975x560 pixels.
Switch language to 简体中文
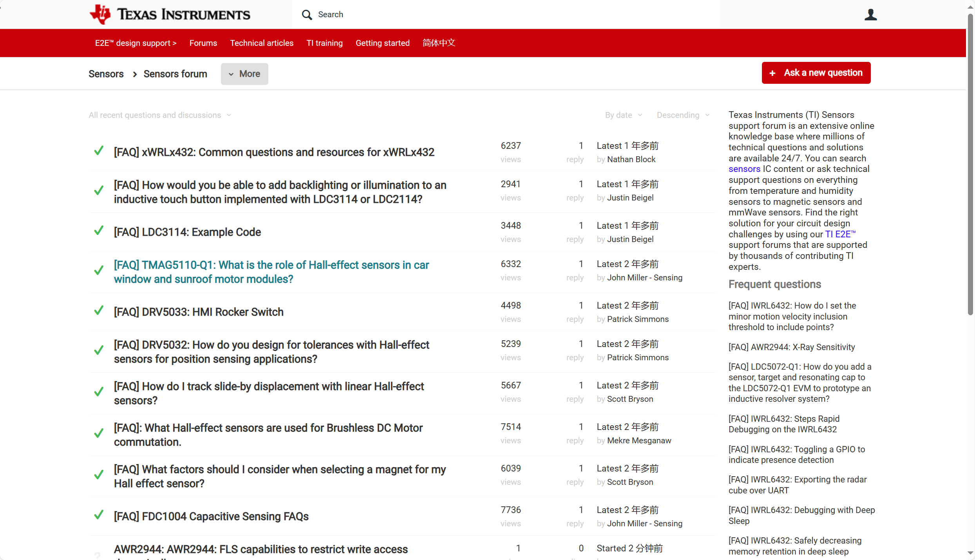(x=439, y=43)
